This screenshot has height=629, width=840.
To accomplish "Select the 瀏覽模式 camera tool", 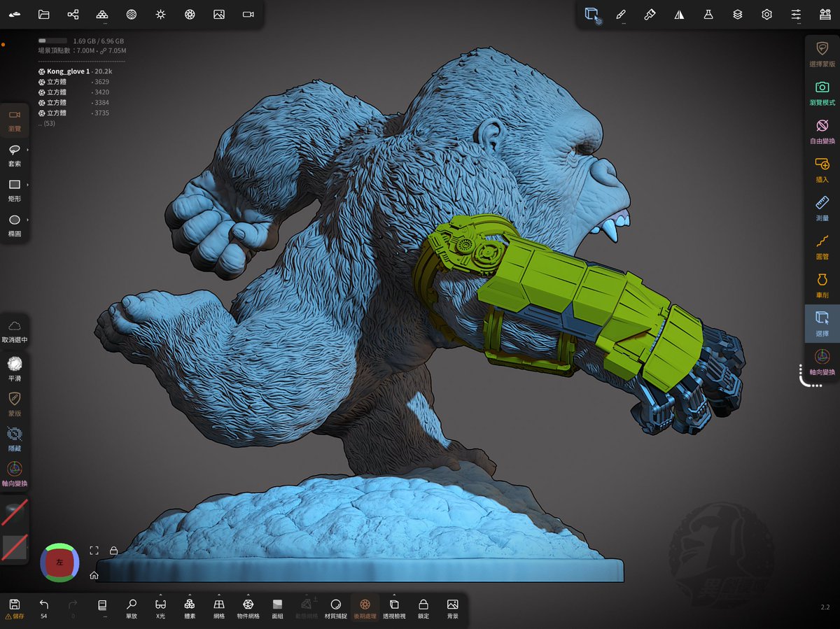I will point(822,92).
